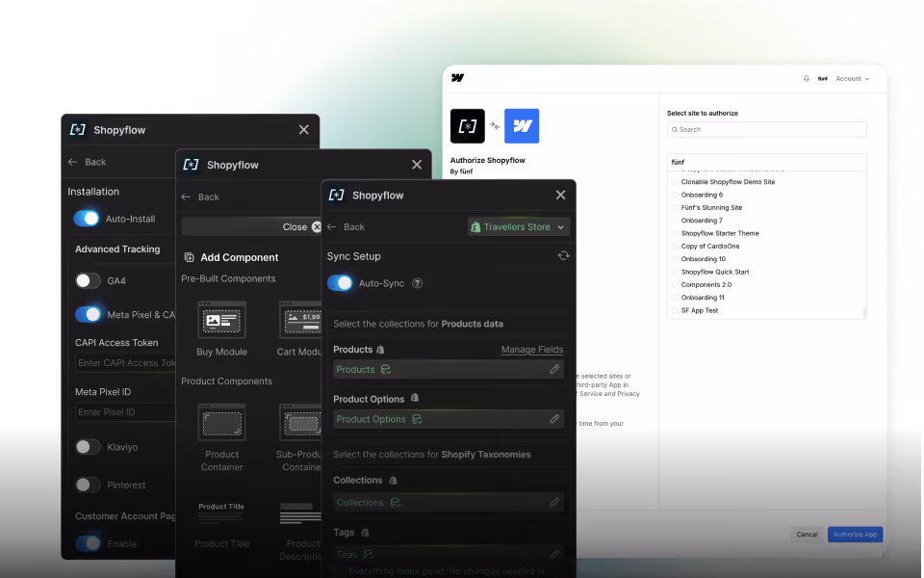Open the Travellers Store dropdown

[519, 227]
